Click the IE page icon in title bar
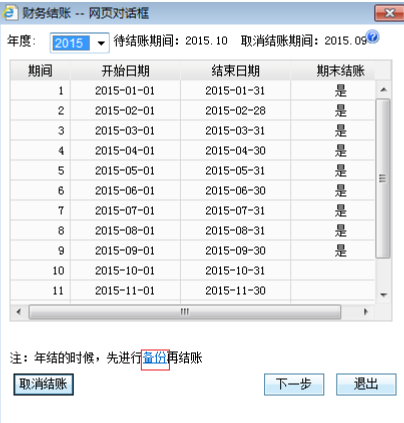Viewport: 404px width, 423px height. point(9,13)
